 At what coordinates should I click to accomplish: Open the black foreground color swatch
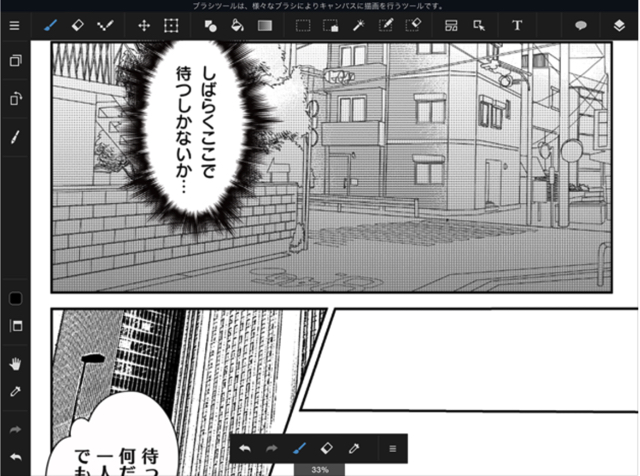16,298
